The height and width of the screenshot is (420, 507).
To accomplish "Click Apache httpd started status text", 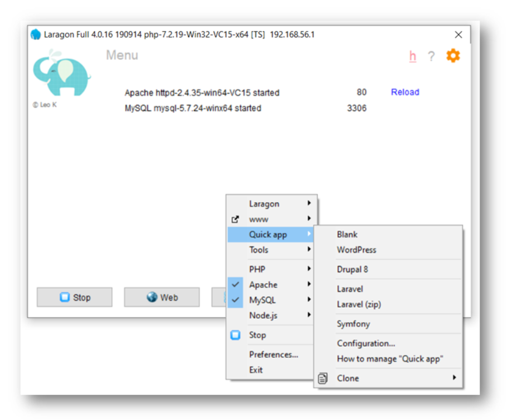I will click(x=202, y=93).
